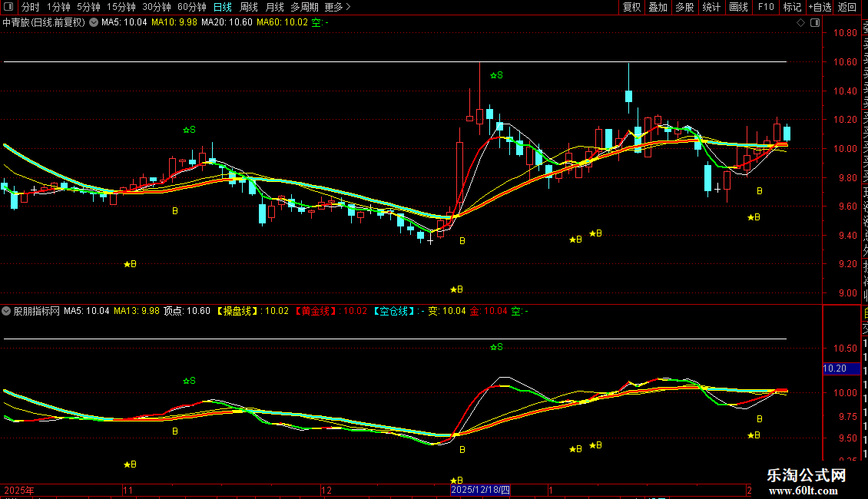Add stock via +自选 button
Screen dimensions: 868x499
[x=820, y=7]
